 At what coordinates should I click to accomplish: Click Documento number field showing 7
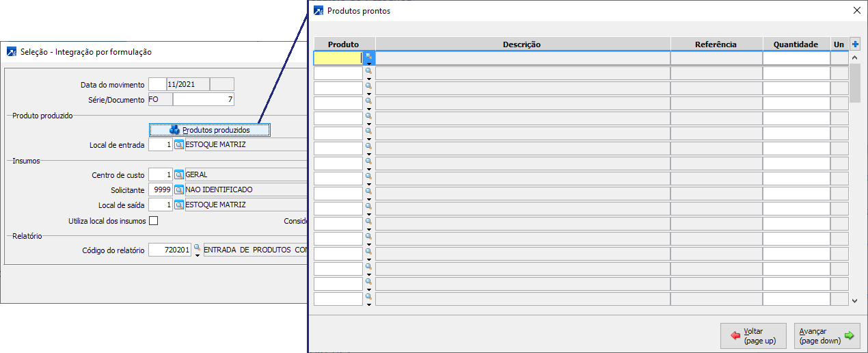204,100
